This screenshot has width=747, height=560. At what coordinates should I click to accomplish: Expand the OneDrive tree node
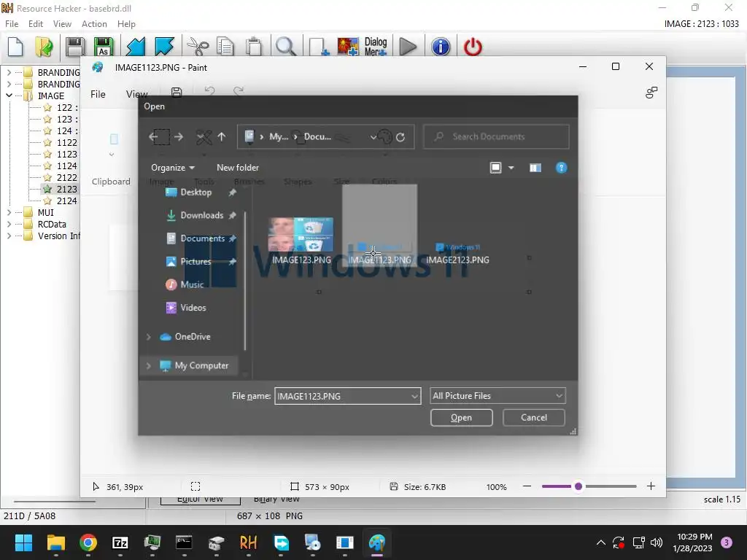tap(149, 337)
